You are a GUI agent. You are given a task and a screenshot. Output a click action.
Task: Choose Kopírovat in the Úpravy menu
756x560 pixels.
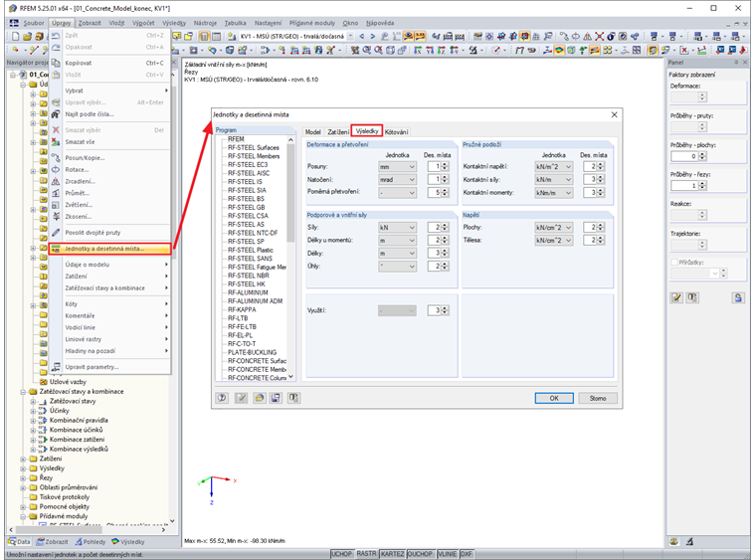110,63
